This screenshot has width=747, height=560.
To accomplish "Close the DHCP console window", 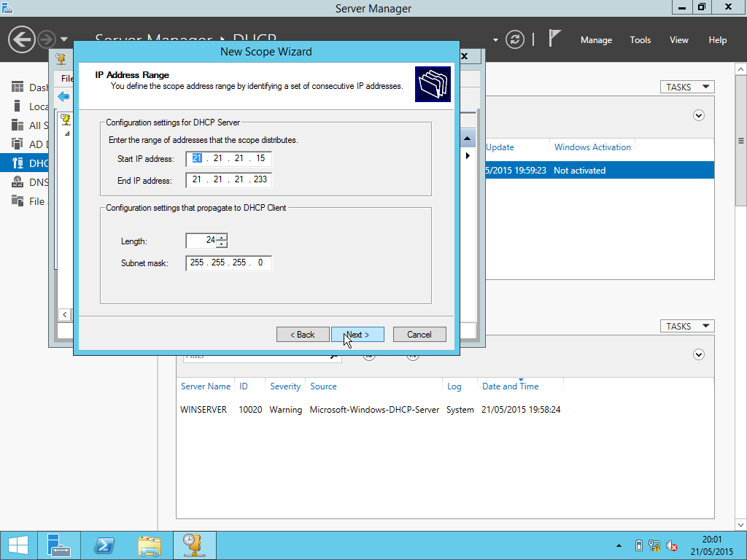I will pos(464,56).
